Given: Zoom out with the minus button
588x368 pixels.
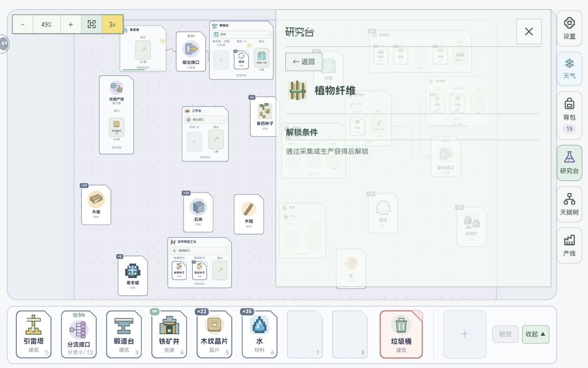Looking at the screenshot, I should [x=23, y=25].
